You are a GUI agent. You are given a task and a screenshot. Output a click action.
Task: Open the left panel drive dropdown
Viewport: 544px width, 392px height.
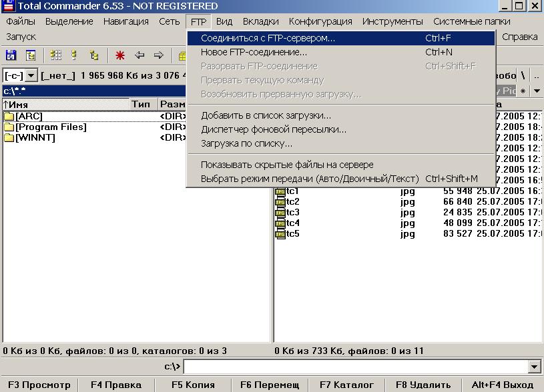point(30,76)
